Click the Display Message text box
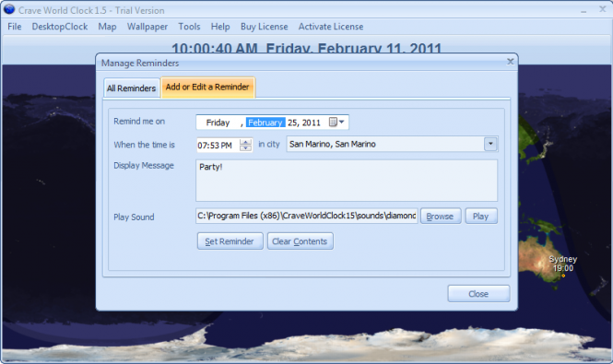Image resolution: width=613 pixels, height=364 pixels. [347, 181]
